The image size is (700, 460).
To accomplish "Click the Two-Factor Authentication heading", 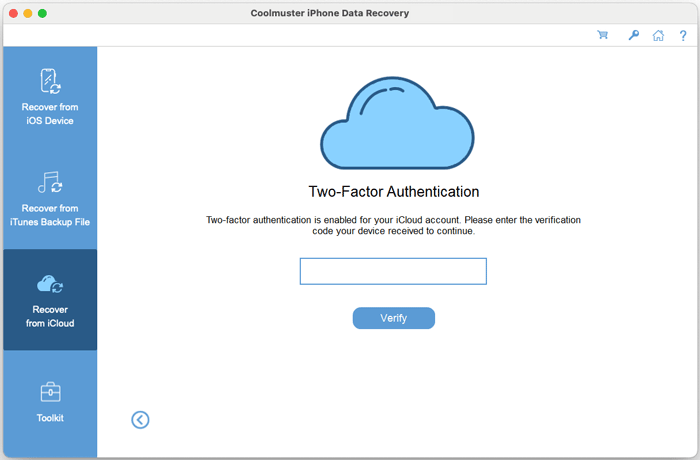I will pyautogui.click(x=394, y=192).
